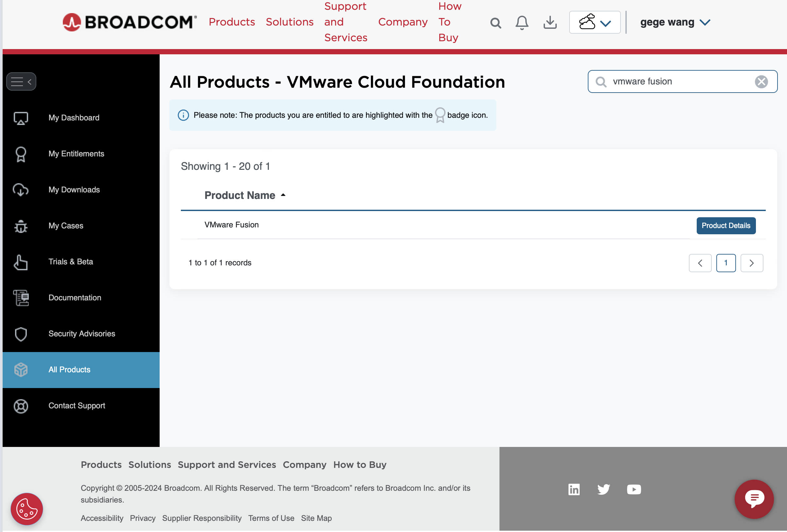Go to previous page of results
Image resolution: width=787 pixels, height=532 pixels.
(x=700, y=263)
